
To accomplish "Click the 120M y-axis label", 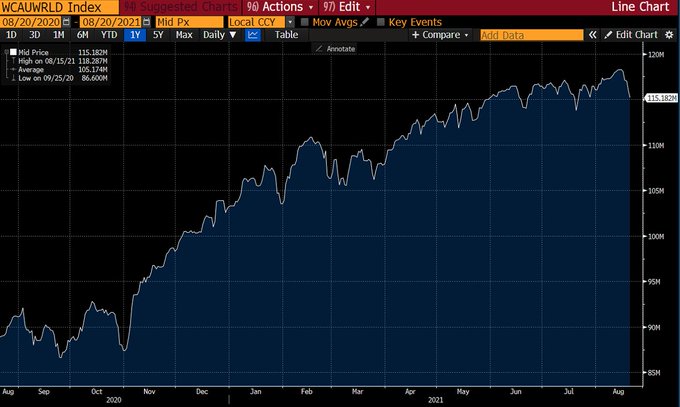I will pyautogui.click(x=656, y=55).
